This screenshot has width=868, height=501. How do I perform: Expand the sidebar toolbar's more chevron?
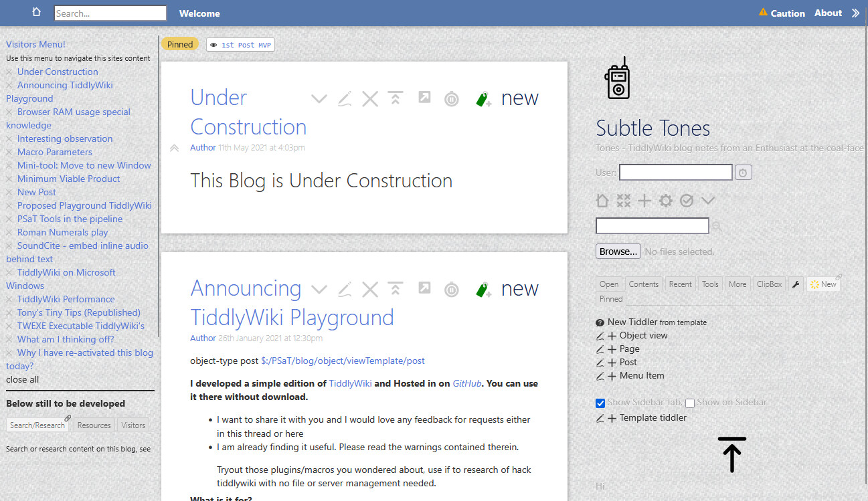[707, 201]
